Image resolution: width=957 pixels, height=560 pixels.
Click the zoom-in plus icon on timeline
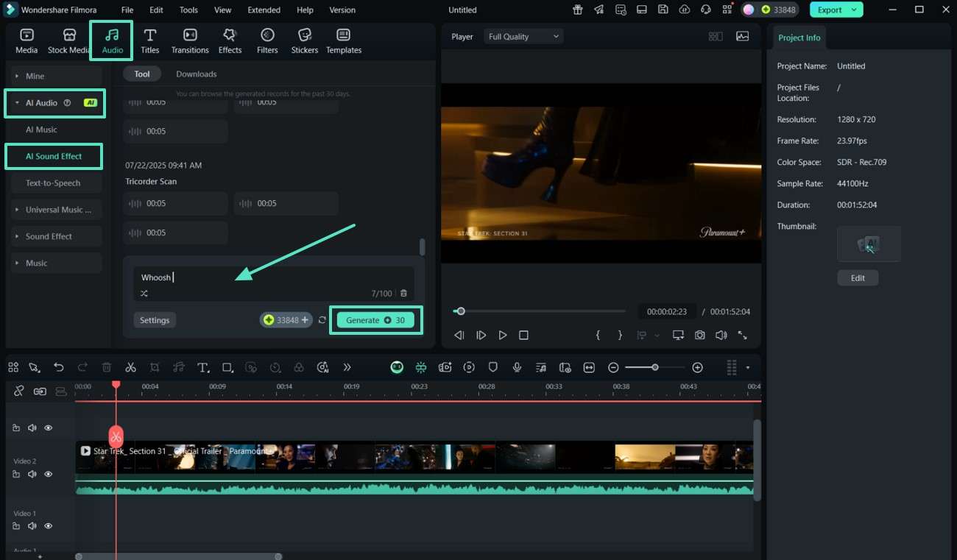[698, 367]
